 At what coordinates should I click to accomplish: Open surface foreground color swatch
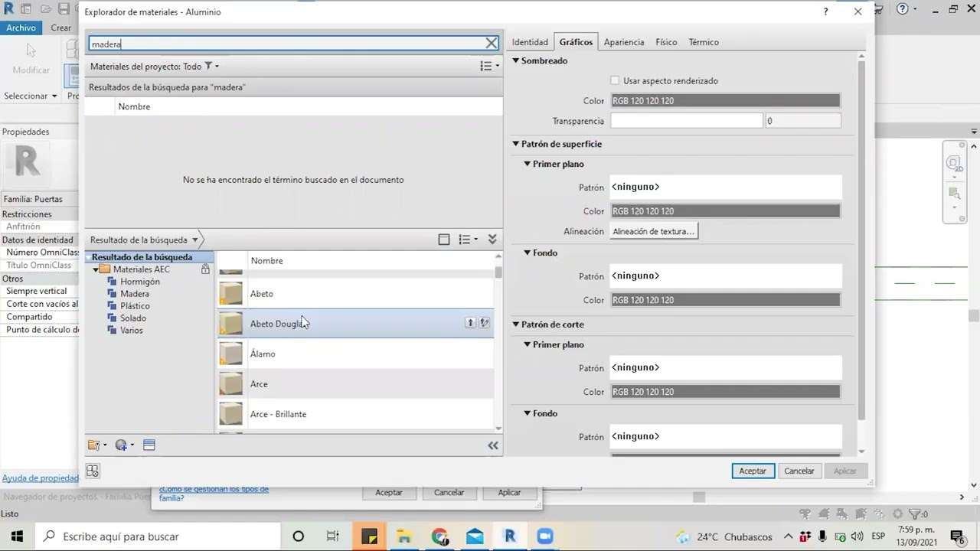point(725,211)
